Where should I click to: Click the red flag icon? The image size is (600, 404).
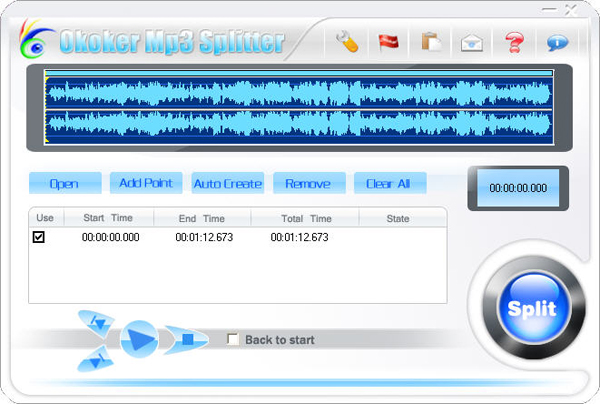click(x=388, y=42)
